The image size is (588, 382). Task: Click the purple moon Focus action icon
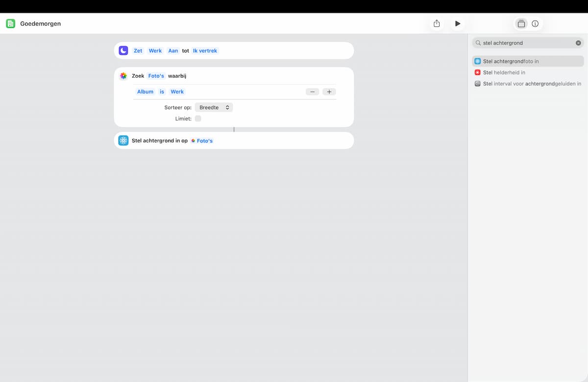tap(123, 50)
